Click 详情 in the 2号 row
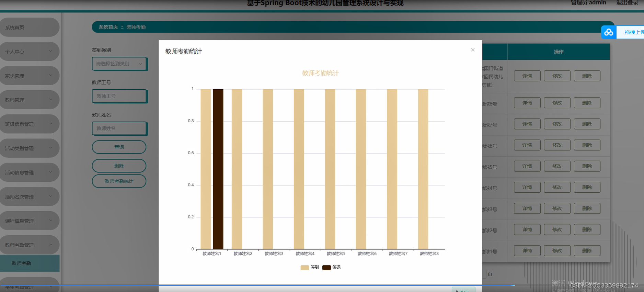The width and height of the screenshot is (644, 292). pos(527,229)
